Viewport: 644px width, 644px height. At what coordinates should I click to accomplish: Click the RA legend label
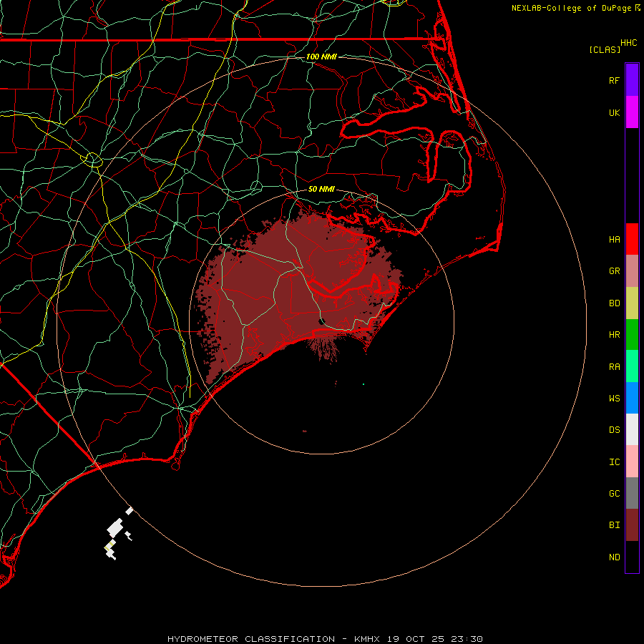(615, 367)
